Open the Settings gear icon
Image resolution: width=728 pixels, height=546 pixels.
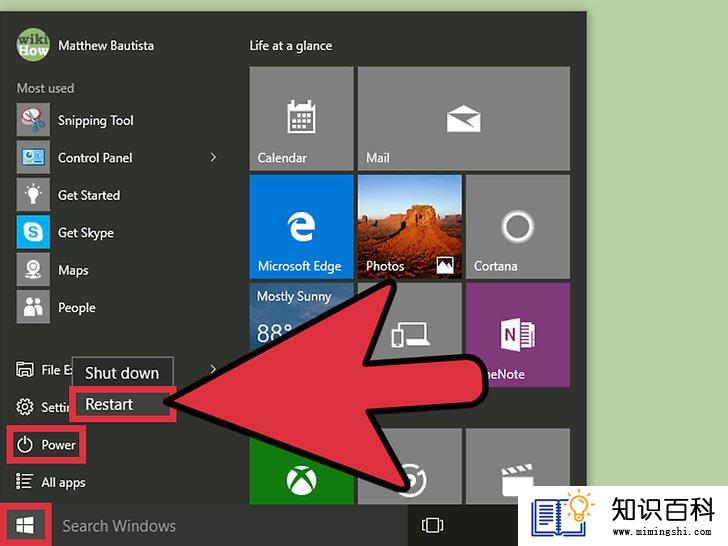click(25, 407)
